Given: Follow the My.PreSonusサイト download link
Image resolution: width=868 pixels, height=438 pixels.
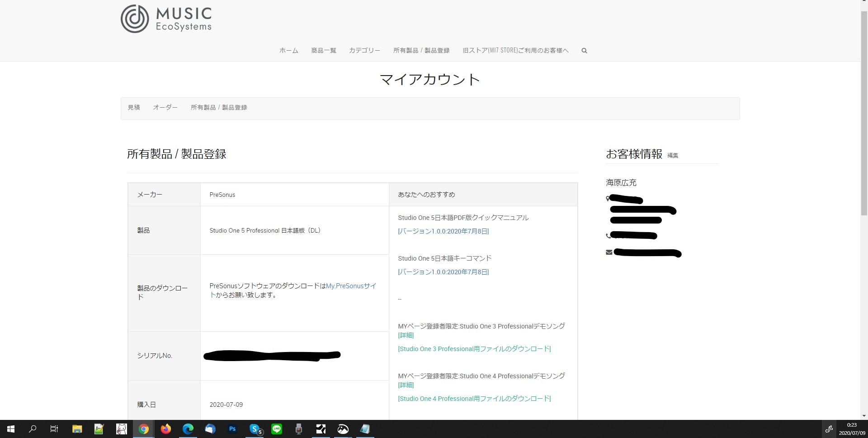Looking at the screenshot, I should [351, 286].
